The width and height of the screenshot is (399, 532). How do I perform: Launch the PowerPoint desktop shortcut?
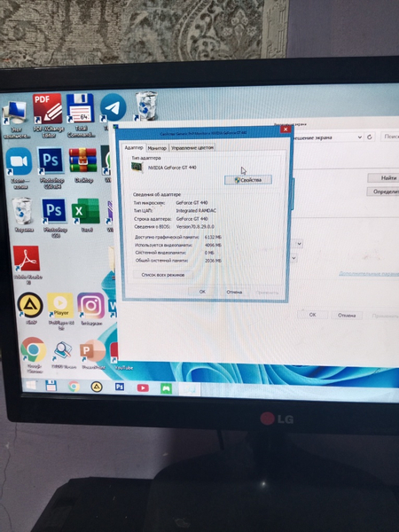[93, 354]
